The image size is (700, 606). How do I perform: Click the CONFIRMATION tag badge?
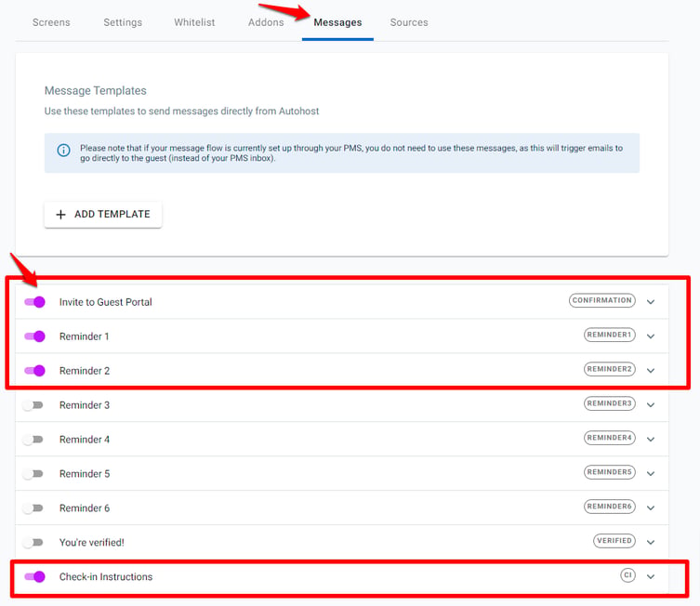[602, 300]
